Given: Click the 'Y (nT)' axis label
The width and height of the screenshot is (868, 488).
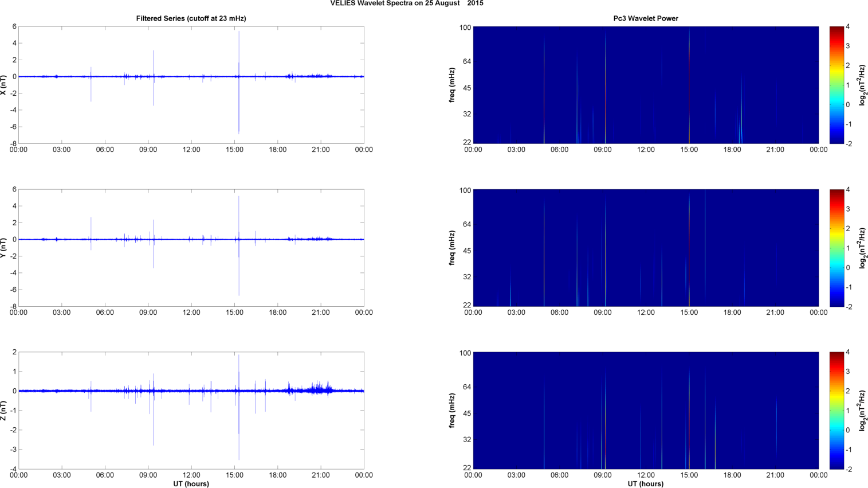Looking at the screenshot, I should (x=3, y=248).
